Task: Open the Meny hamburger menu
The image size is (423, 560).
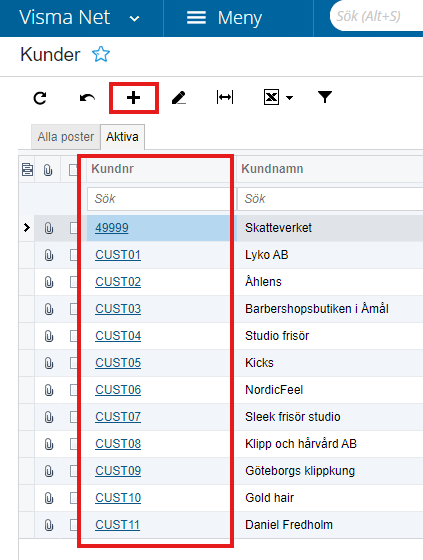Action: (196, 18)
